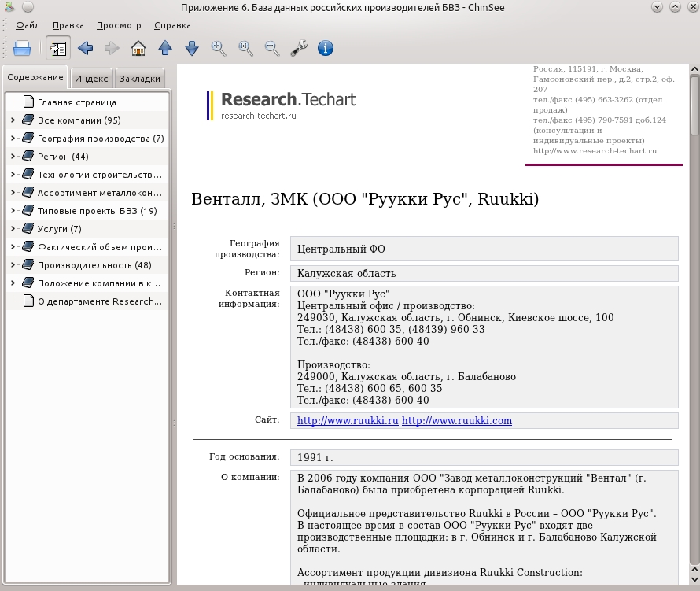The image size is (700, 591).
Task: Expand the Услуги (7) node
Action: tap(13, 229)
